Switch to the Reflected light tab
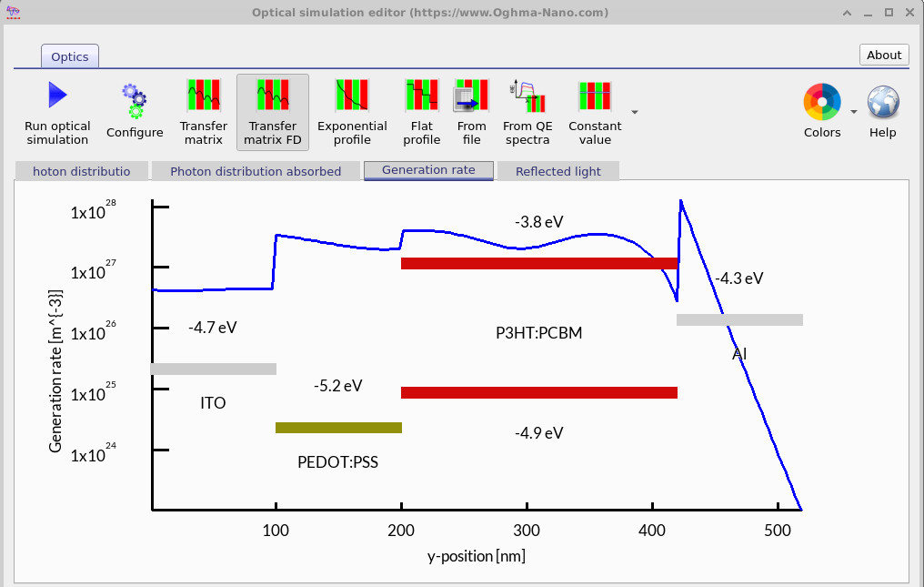Viewport: 924px width, 587px height. [x=557, y=171]
